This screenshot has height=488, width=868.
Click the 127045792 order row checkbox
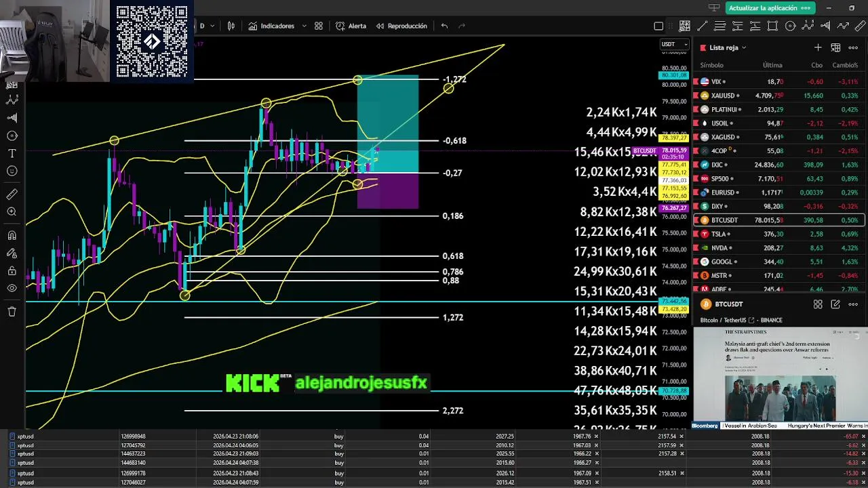click(x=12, y=445)
